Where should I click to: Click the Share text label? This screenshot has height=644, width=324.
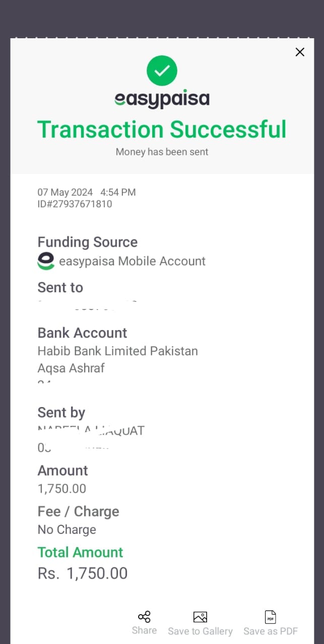[144, 630]
